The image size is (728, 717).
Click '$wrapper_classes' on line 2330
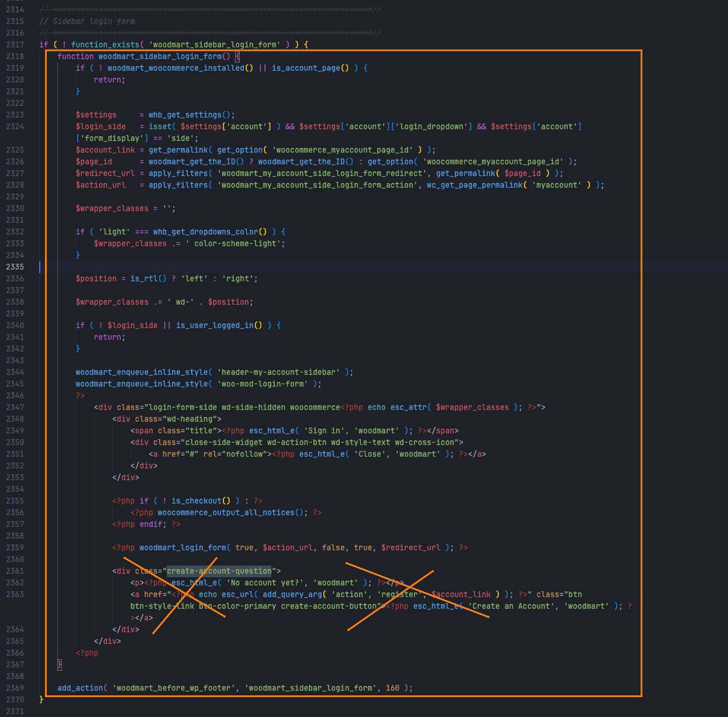[112, 208]
